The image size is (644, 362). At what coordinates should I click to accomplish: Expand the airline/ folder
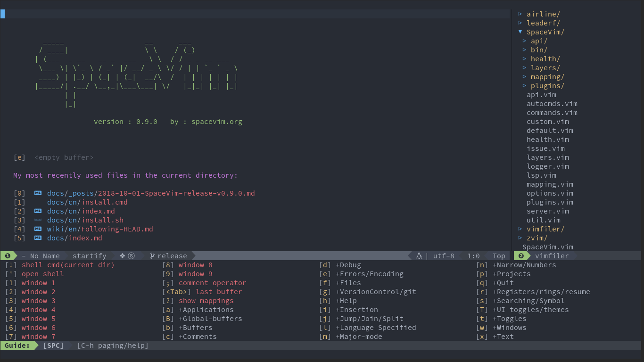click(520, 14)
